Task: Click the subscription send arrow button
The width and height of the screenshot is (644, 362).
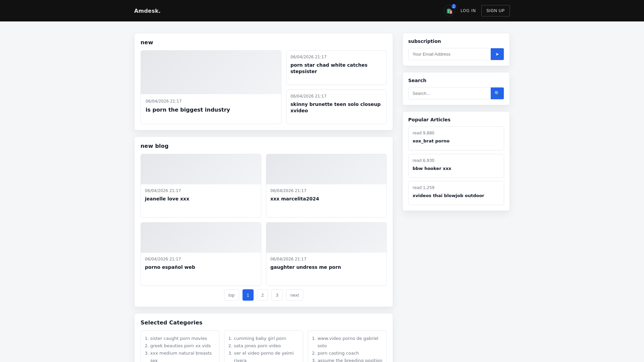Action: [497, 54]
